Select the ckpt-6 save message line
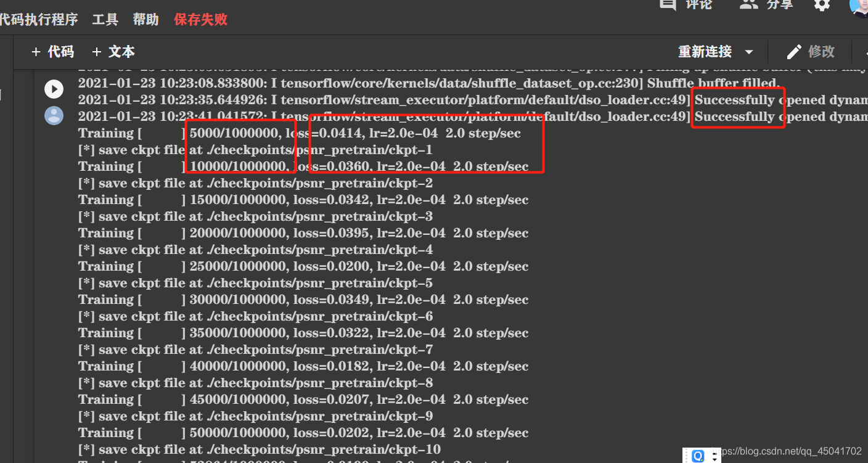Screen dimensions: 868x463 pos(255,316)
